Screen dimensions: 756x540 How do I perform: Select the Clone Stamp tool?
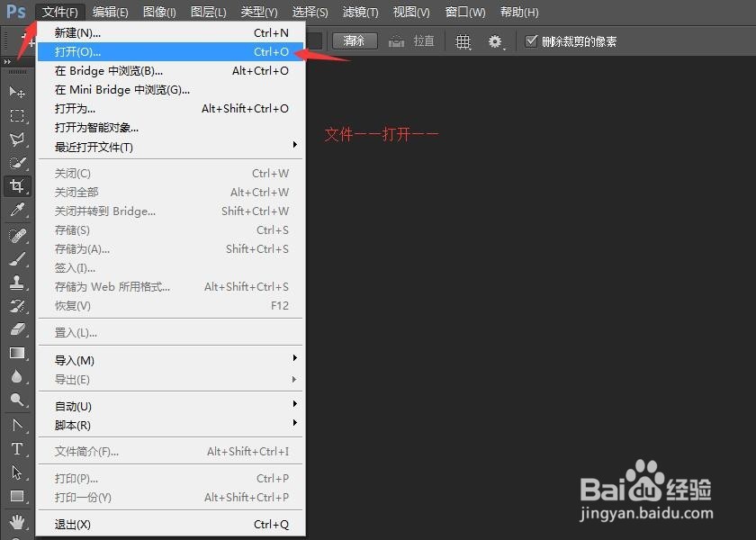[18, 282]
